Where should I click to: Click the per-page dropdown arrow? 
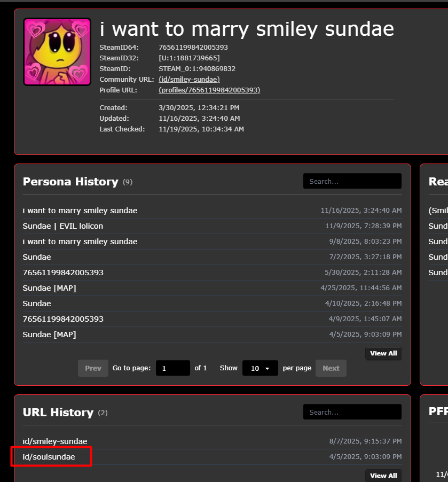click(267, 369)
